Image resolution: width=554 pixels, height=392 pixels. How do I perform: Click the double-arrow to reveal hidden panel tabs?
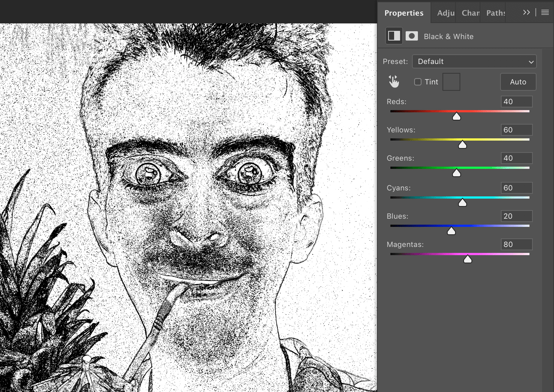pyautogui.click(x=526, y=12)
